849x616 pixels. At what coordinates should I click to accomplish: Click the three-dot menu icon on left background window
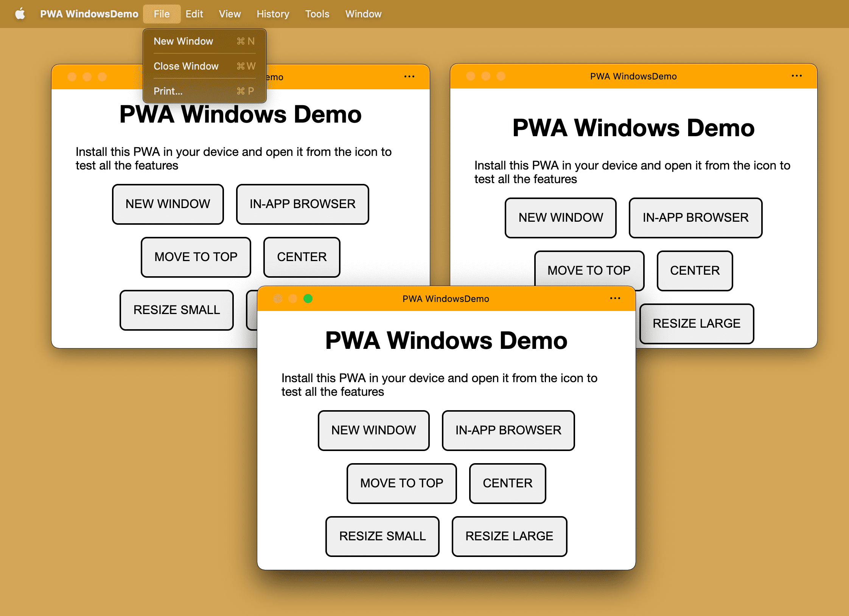pyautogui.click(x=409, y=77)
